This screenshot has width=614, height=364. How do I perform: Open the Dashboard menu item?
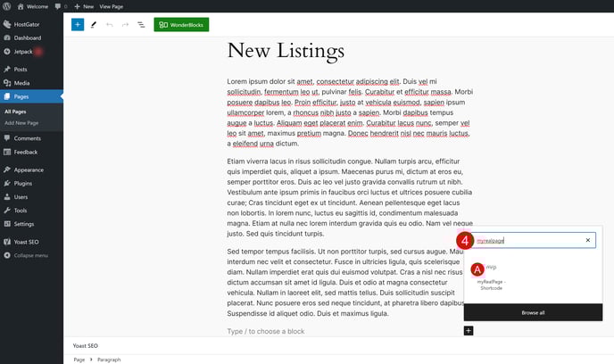(31, 38)
